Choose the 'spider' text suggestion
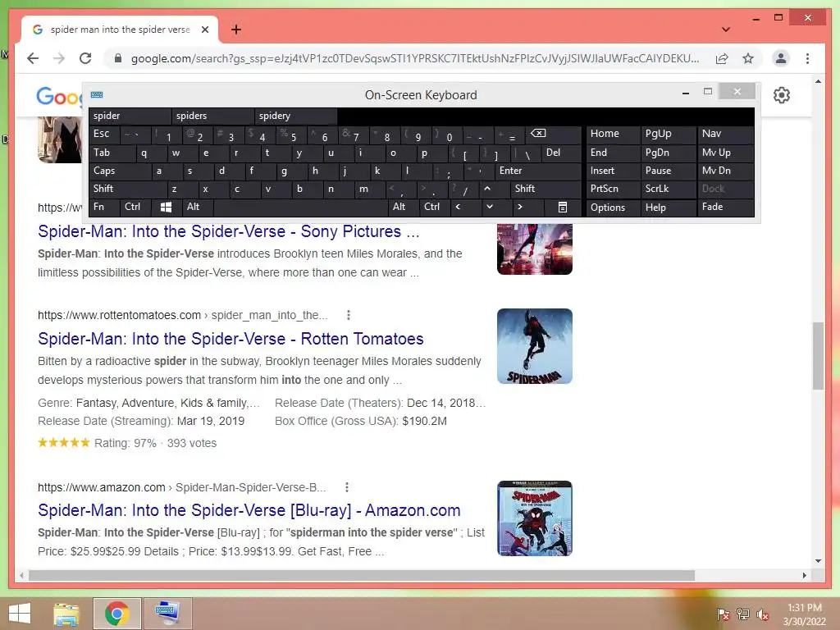The height and width of the screenshot is (630, 840). pyautogui.click(x=130, y=116)
